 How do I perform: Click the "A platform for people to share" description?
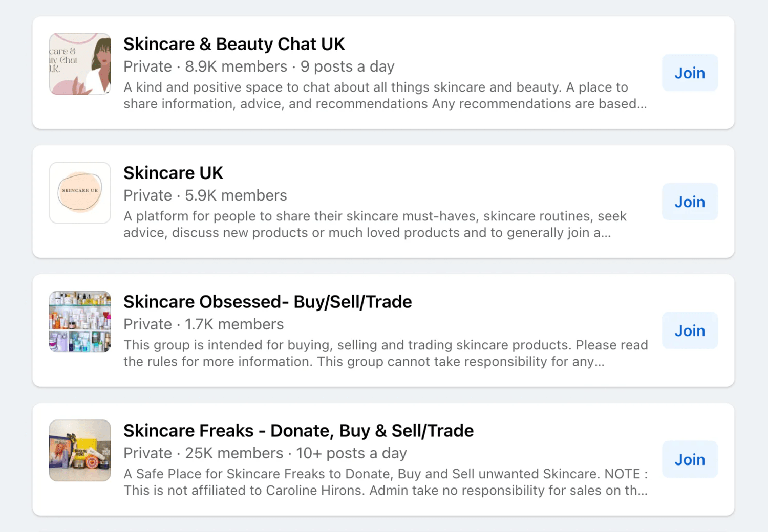click(375, 225)
